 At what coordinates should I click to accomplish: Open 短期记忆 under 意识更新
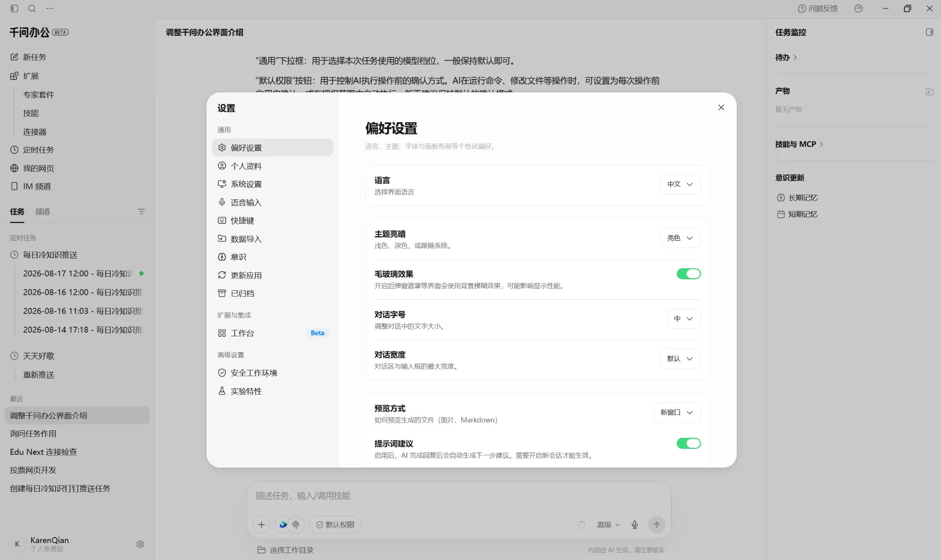pyautogui.click(x=797, y=214)
